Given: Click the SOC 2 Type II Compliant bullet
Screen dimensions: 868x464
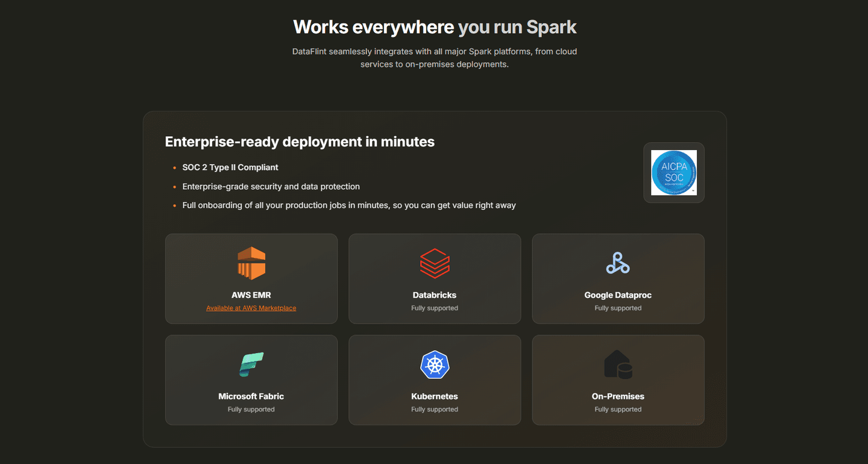Looking at the screenshot, I should [x=230, y=168].
